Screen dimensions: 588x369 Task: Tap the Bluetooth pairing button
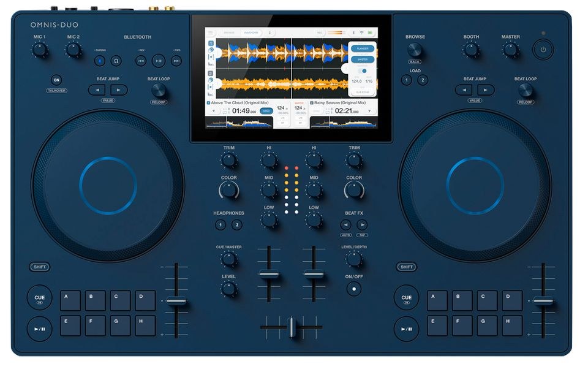[x=99, y=61]
